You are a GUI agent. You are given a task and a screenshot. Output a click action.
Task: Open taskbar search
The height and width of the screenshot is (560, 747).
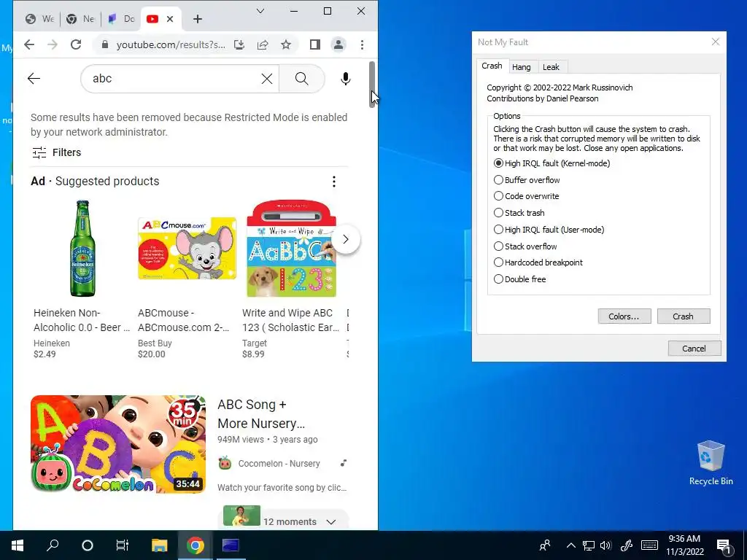click(x=53, y=545)
